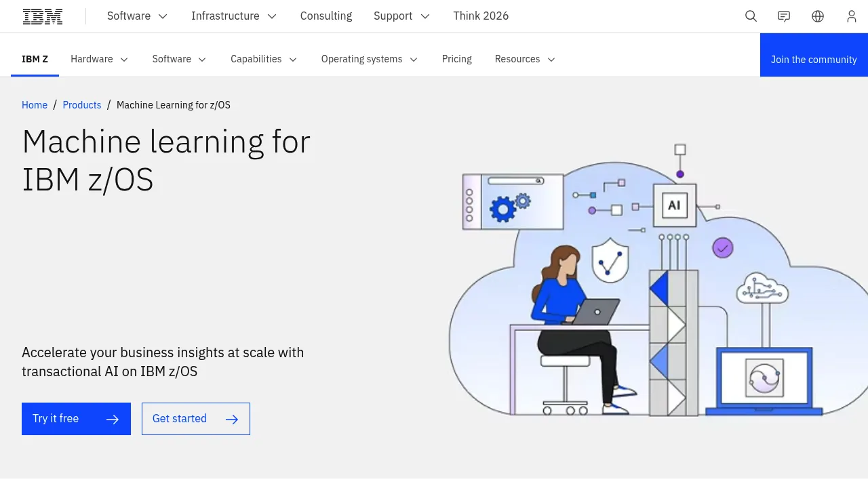This screenshot has height=488, width=868.
Task: Expand the Support dropdown
Action: pos(402,16)
